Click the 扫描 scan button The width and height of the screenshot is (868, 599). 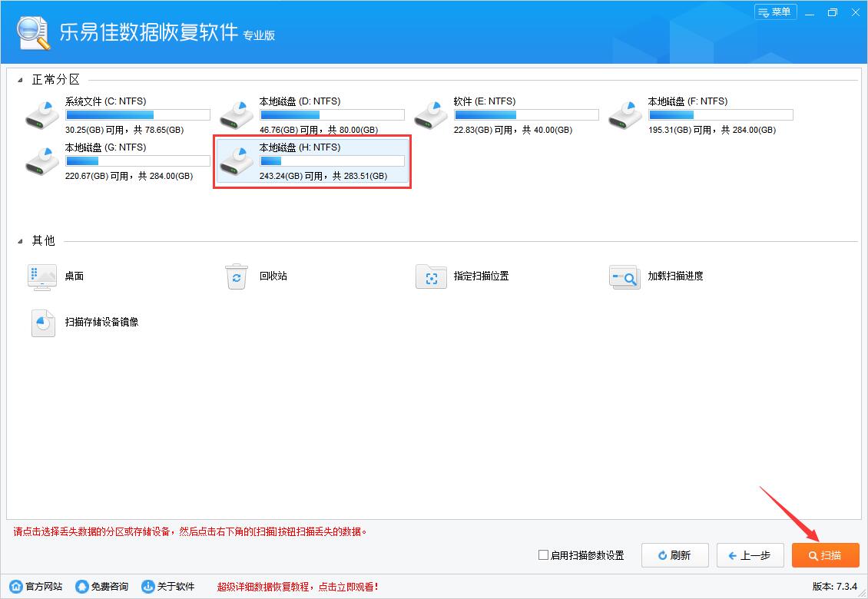825,555
